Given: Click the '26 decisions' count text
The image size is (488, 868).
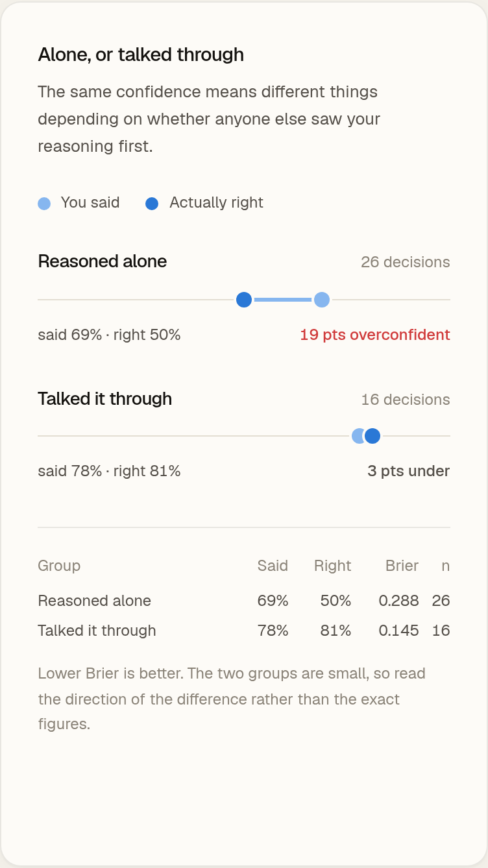Looking at the screenshot, I should pyautogui.click(x=406, y=262).
